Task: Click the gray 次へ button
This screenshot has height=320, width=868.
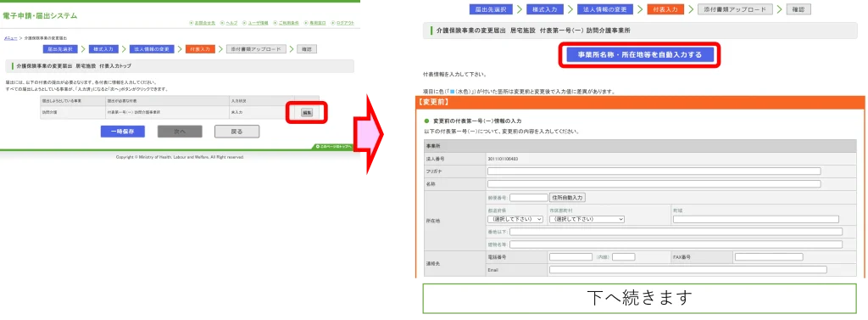Action: pyautogui.click(x=180, y=132)
